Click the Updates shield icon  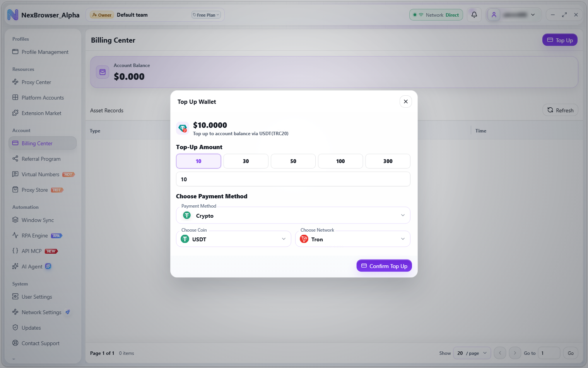point(15,327)
